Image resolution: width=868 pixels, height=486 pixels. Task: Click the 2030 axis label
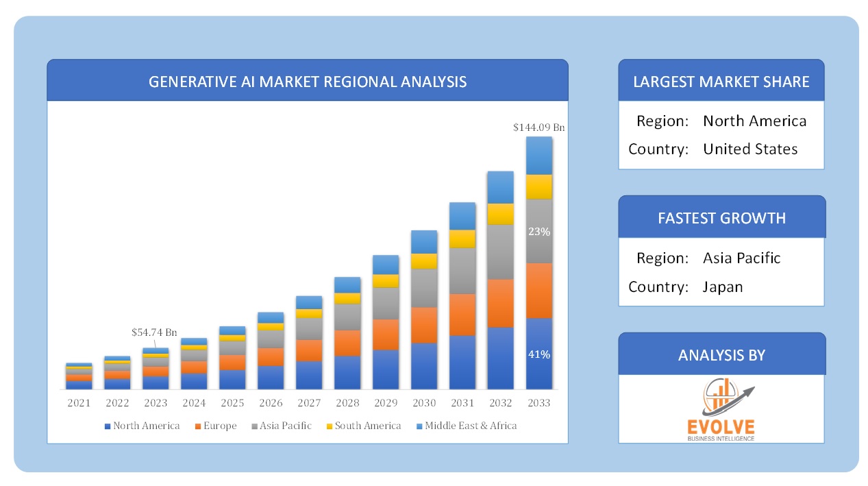click(x=424, y=403)
